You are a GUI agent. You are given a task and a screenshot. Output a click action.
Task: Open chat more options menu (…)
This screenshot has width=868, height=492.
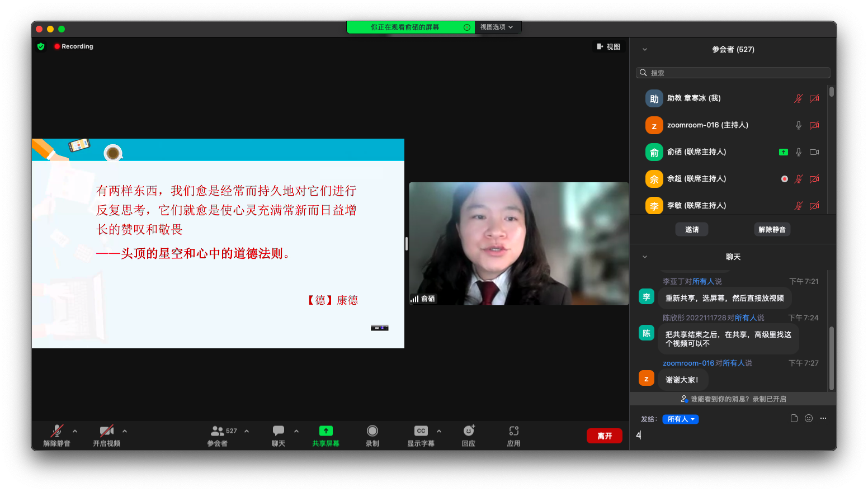pyautogui.click(x=823, y=418)
